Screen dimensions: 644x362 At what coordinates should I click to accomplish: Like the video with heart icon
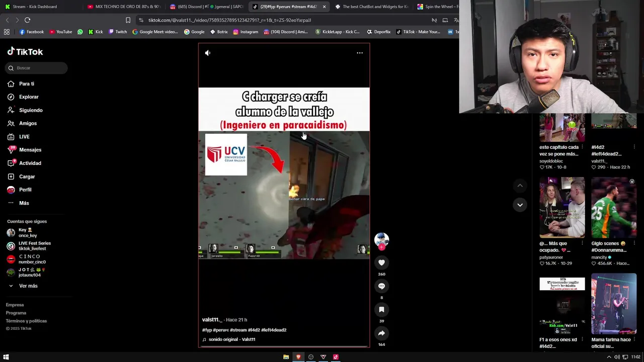pos(381,262)
